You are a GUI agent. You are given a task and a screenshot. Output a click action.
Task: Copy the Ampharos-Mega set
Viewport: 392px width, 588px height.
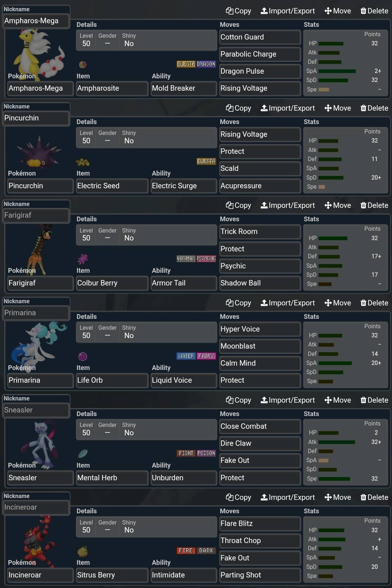click(x=238, y=11)
